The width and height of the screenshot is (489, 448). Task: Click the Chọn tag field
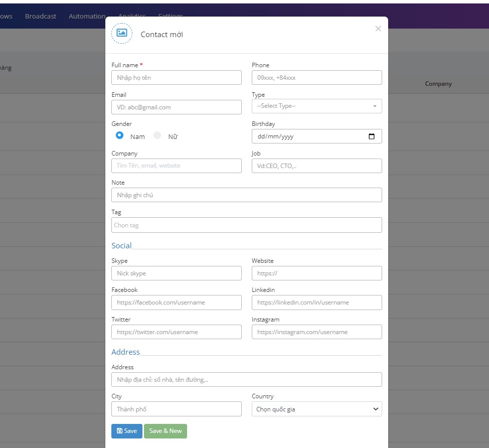point(246,225)
